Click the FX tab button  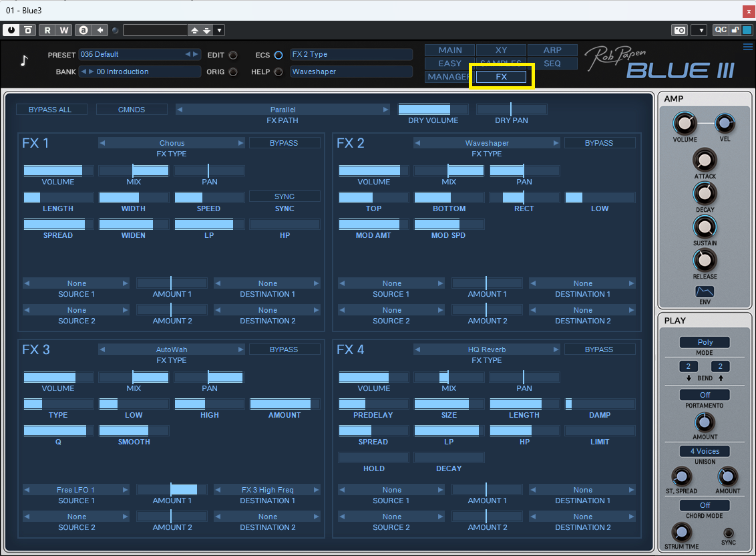[x=502, y=77]
